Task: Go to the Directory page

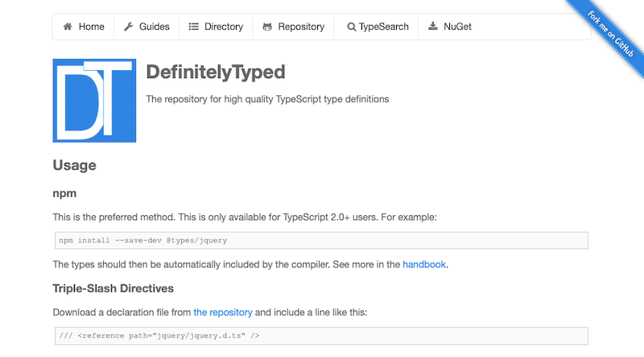Action: pos(223,27)
